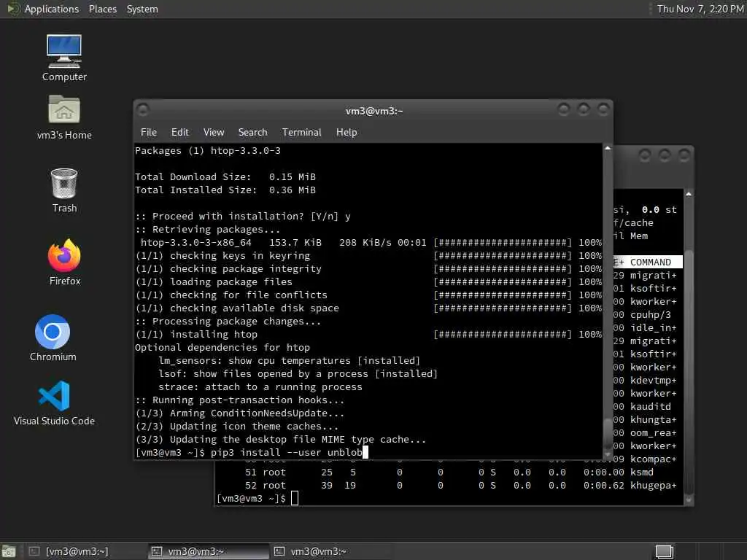Click the kcompac+ entry in back terminal

653,459
